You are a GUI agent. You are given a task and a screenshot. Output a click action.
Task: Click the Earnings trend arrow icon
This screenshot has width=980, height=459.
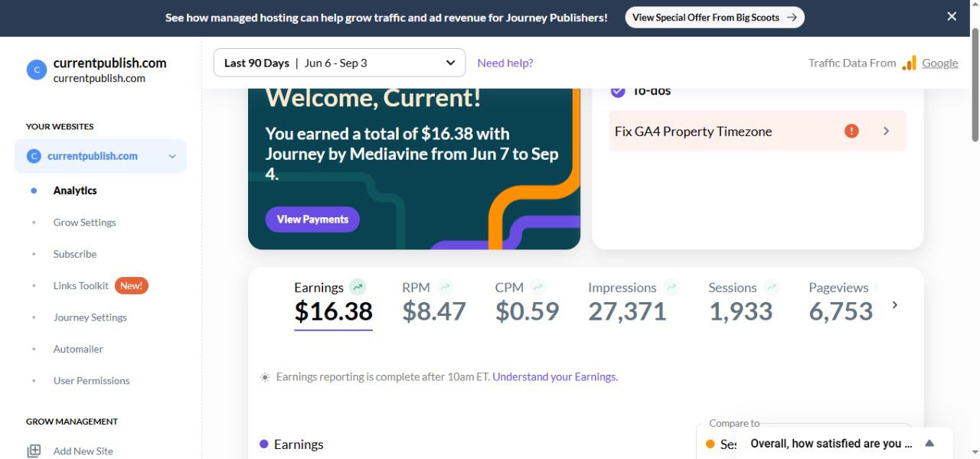point(358,288)
